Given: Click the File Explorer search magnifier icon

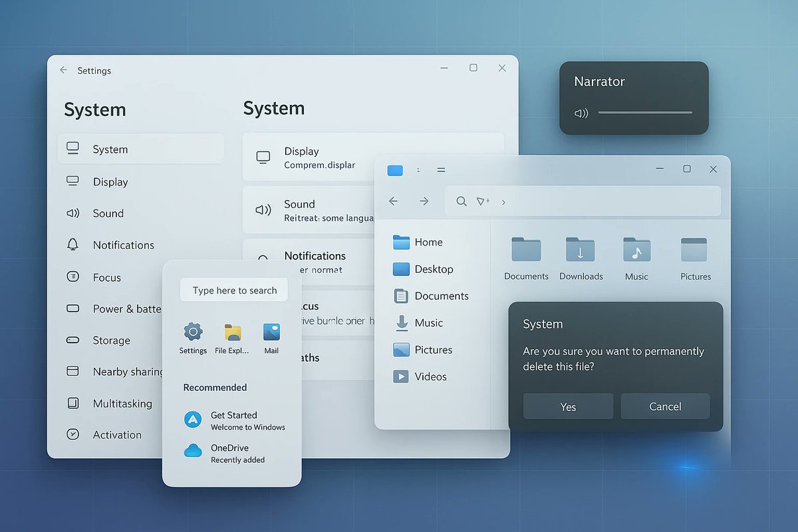Looking at the screenshot, I should pos(462,201).
